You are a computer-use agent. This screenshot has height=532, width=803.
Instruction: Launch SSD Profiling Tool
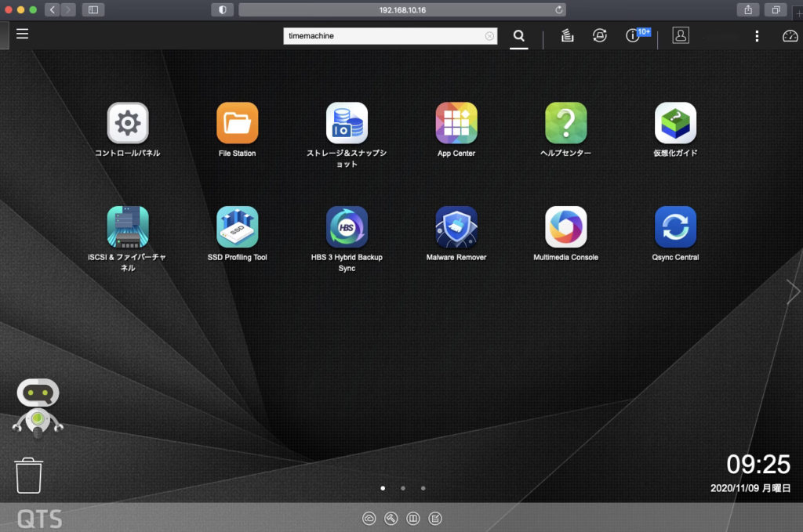tap(237, 226)
